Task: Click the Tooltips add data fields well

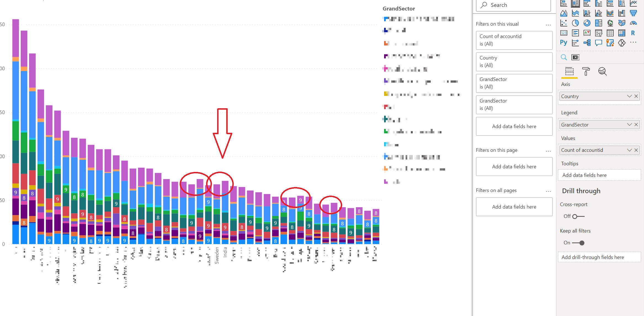Action: pos(599,175)
